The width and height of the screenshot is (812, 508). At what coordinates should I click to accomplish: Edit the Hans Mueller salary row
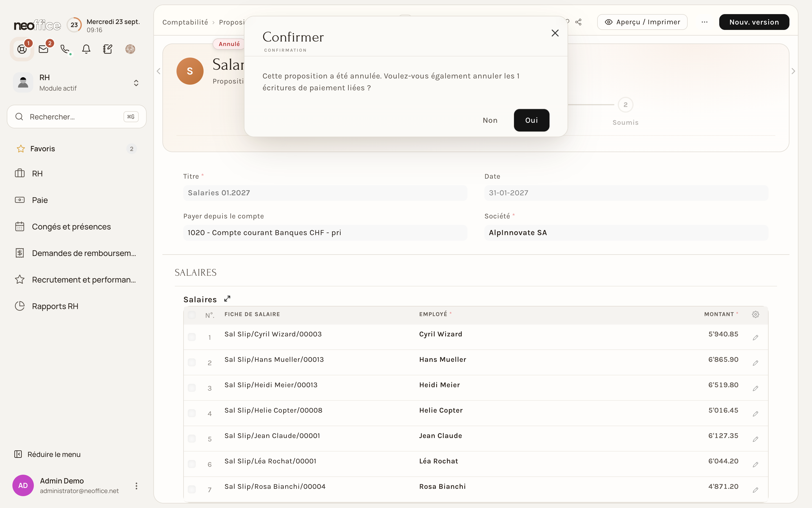(755, 363)
